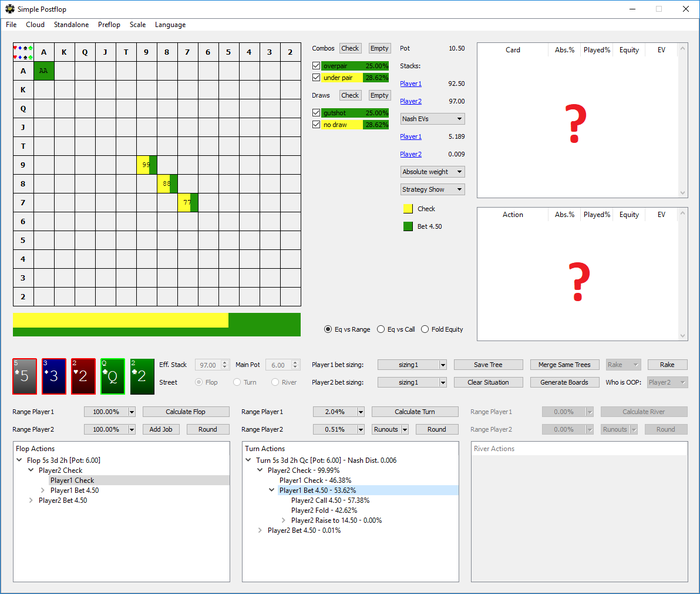Viewport: 700px width, 594px height.
Task: Click the suit color selector icon in matrix corner
Action: pyautogui.click(x=23, y=52)
